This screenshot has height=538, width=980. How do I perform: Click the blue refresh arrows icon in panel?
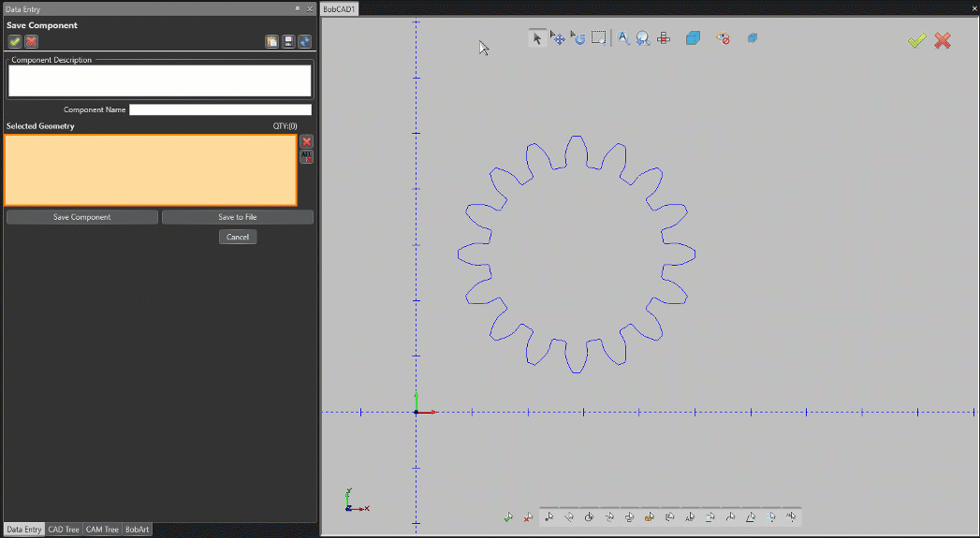[304, 42]
